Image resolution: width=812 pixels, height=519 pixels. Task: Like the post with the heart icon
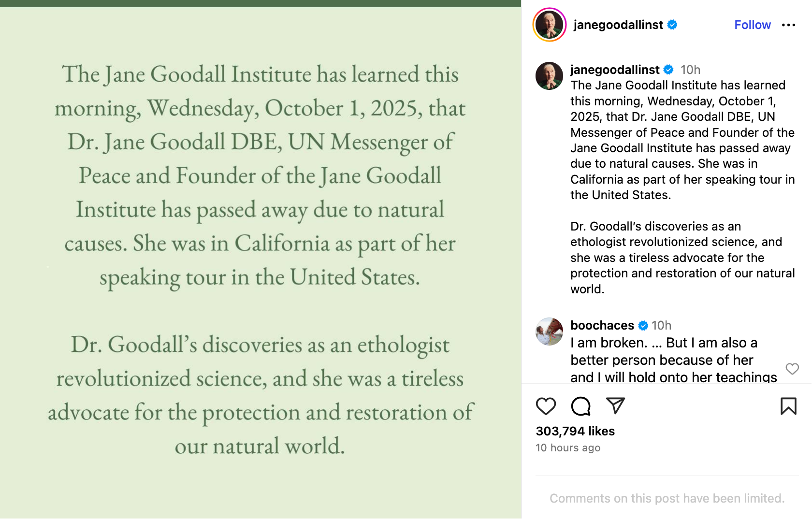click(546, 406)
